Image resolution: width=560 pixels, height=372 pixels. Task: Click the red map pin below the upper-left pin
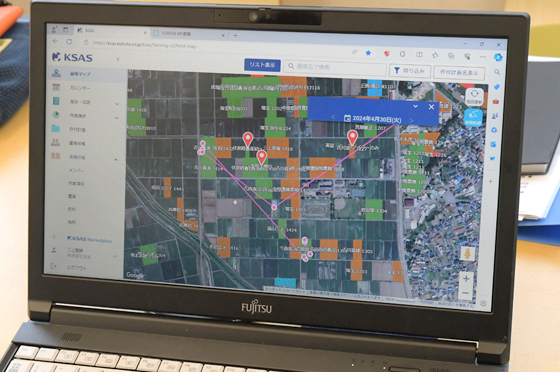point(261,157)
